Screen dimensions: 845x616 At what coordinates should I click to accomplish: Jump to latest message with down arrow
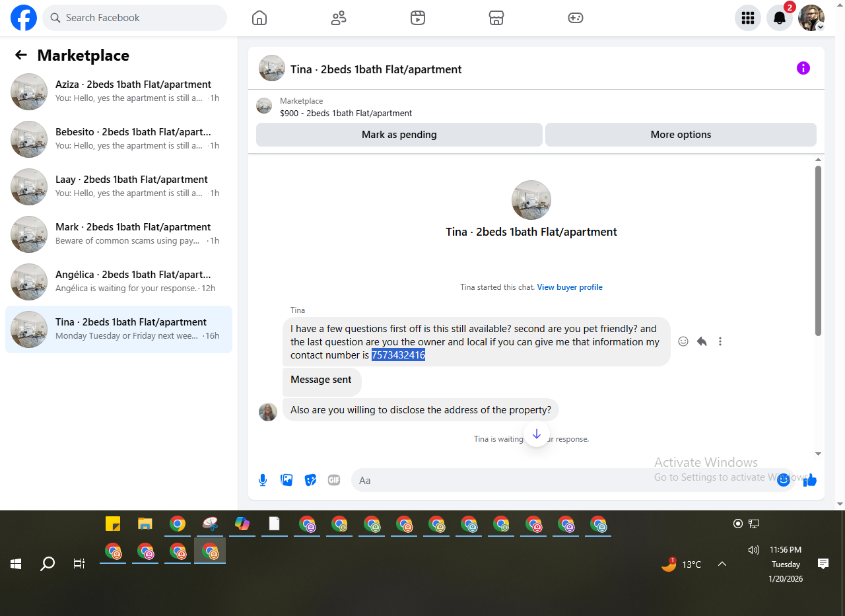537,434
